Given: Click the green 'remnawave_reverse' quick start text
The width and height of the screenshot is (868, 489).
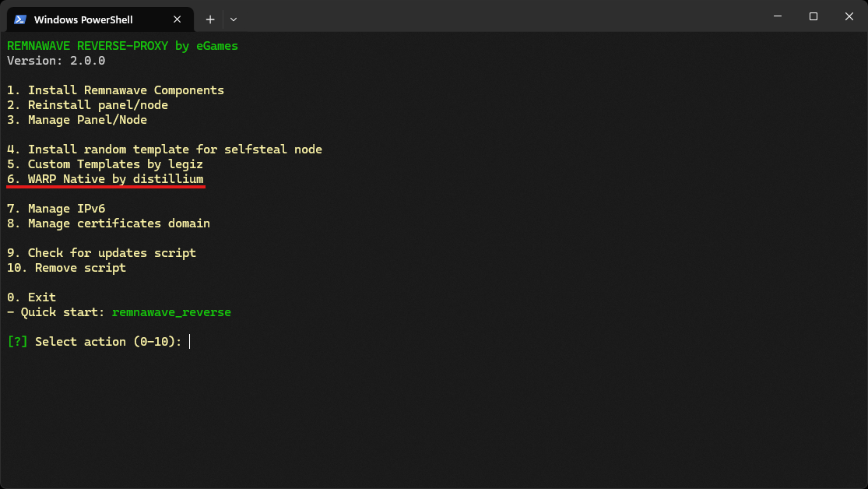Looking at the screenshot, I should click(171, 312).
